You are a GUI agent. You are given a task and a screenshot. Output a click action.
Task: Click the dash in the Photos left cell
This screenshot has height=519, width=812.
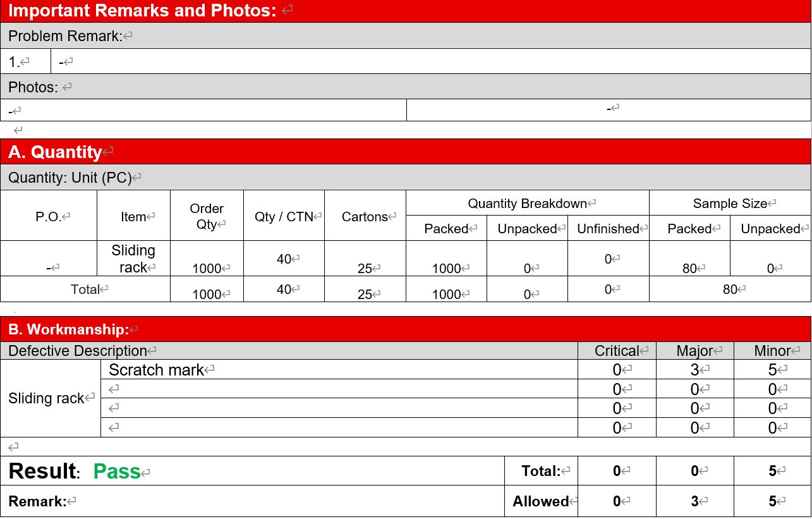coord(10,109)
